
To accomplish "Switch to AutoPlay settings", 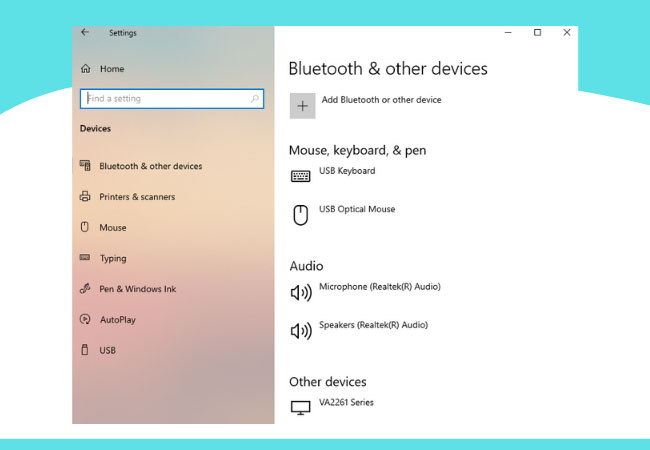I will coord(117,320).
